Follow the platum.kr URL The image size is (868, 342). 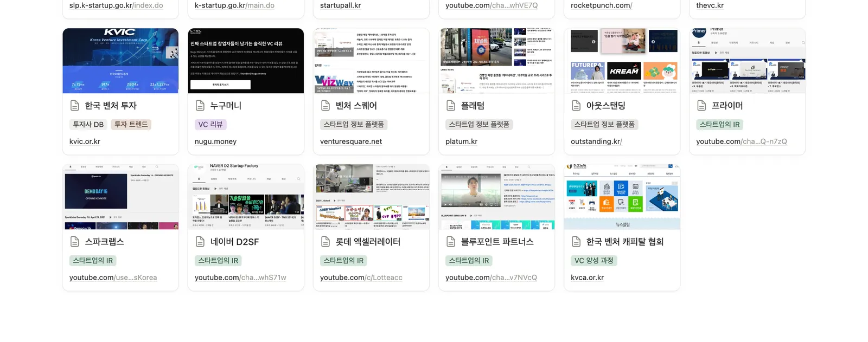pos(461,141)
